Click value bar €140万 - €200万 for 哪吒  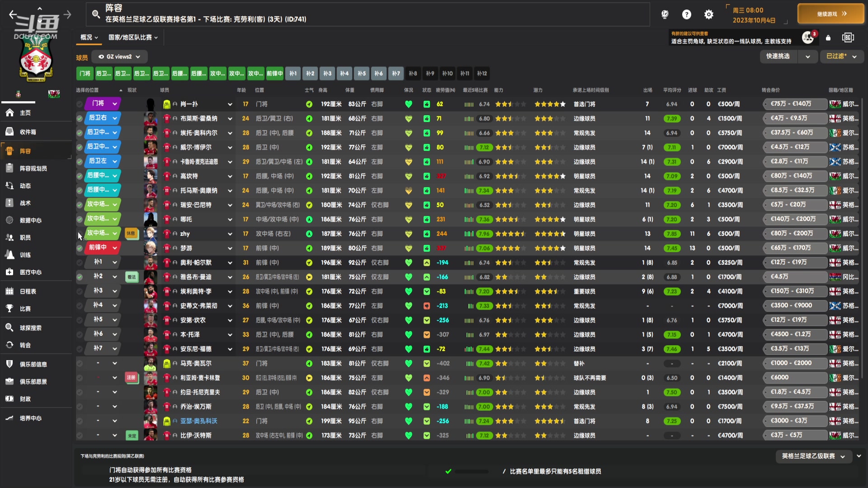795,219
